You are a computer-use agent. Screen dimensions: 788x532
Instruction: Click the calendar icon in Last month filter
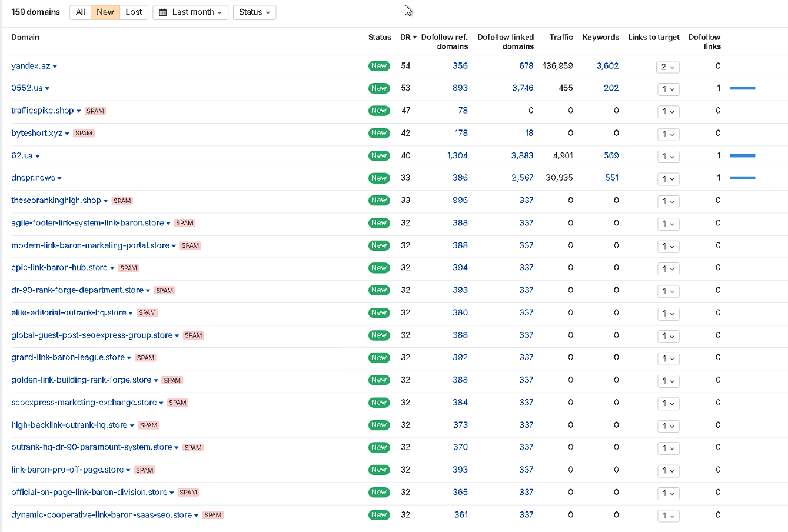[163, 12]
